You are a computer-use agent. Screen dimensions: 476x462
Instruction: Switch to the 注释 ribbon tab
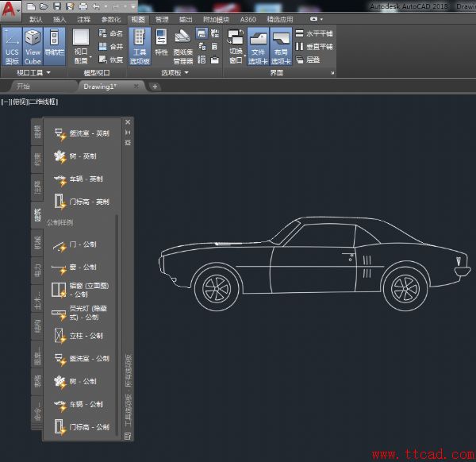coord(83,19)
